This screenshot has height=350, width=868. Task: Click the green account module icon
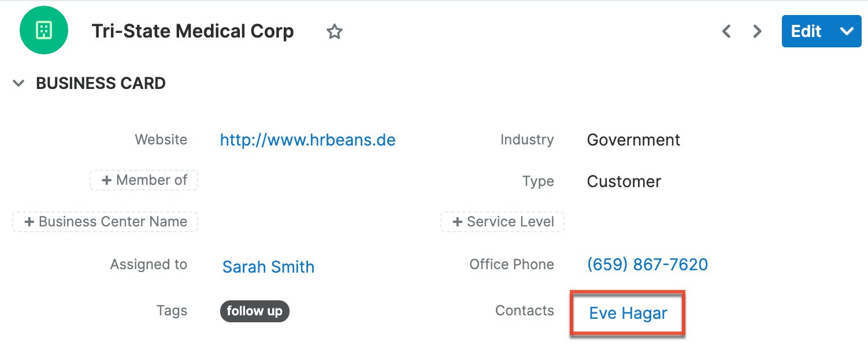pos(44,31)
